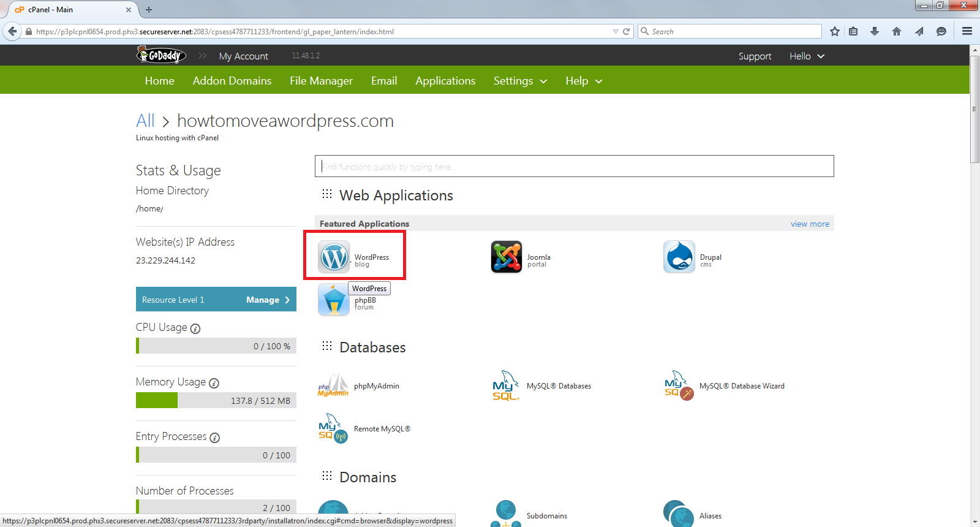Open the Aliases icon

[x=679, y=514]
